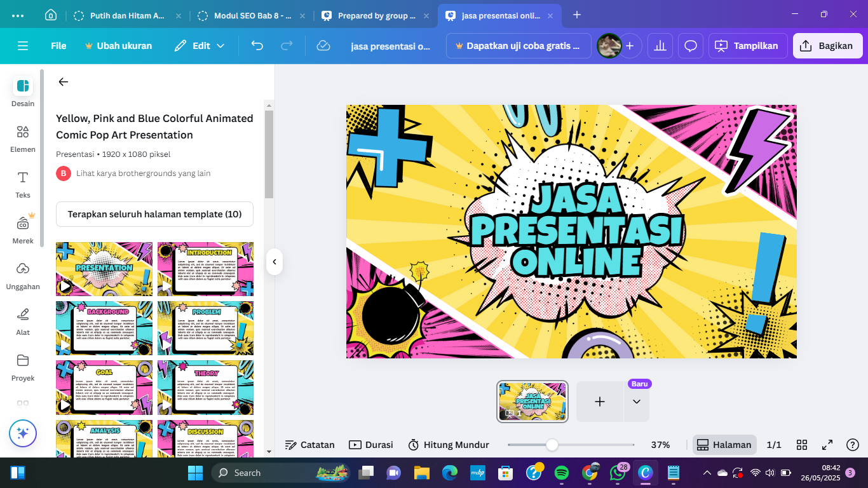Screen dimensions: 868x488
Task: Open the comments speech bubble icon
Action: pos(691,46)
